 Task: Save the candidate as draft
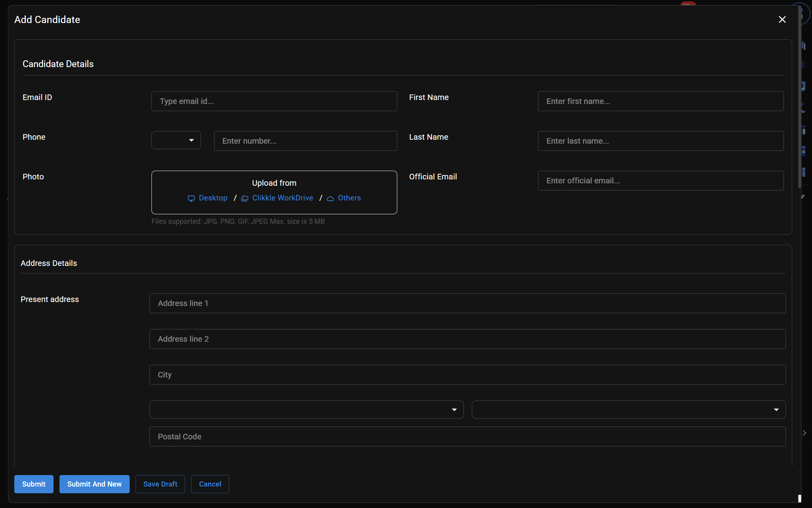[x=160, y=484]
